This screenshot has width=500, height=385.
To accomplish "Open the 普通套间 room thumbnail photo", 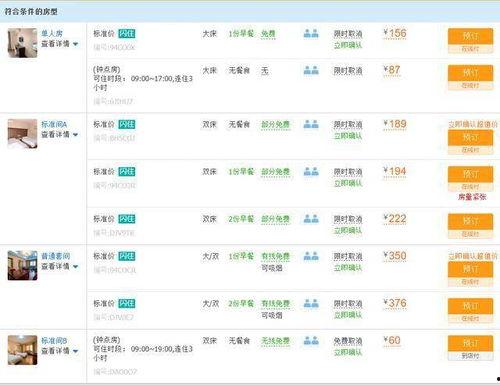I will [x=22, y=265].
